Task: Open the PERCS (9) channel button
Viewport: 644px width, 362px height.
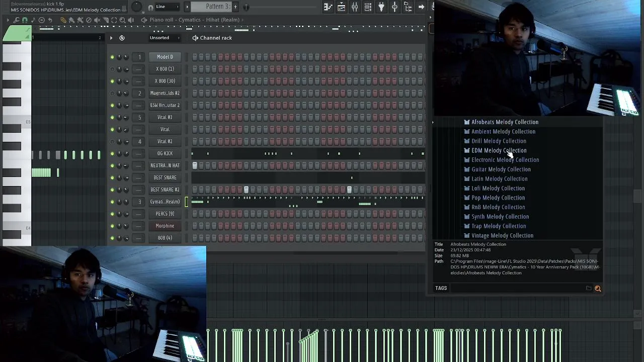Action: point(165,214)
